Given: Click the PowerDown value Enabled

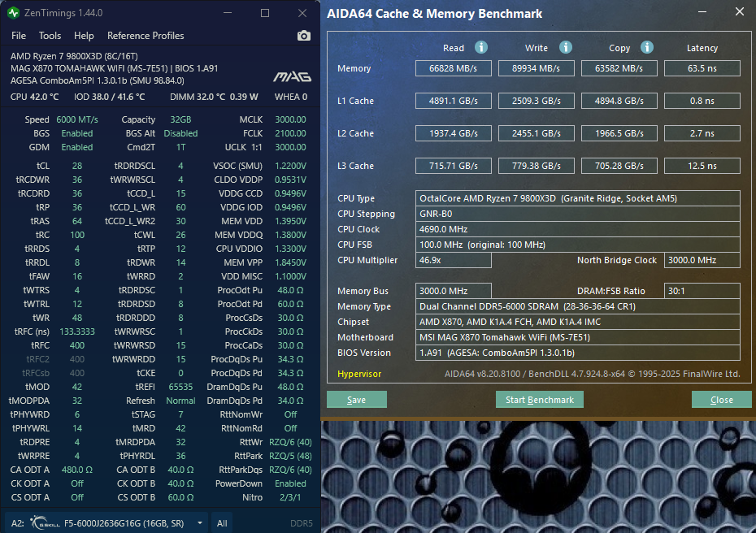Looking at the screenshot, I should pos(290,483).
